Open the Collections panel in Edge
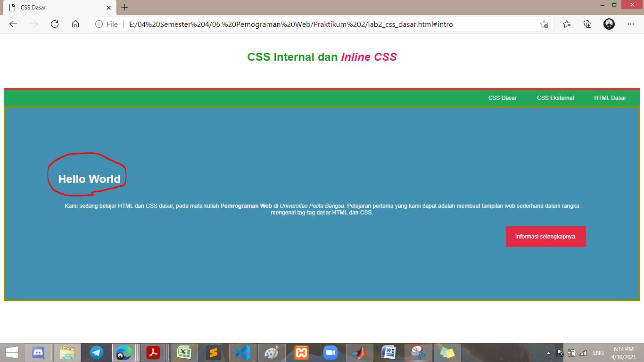 tap(587, 24)
